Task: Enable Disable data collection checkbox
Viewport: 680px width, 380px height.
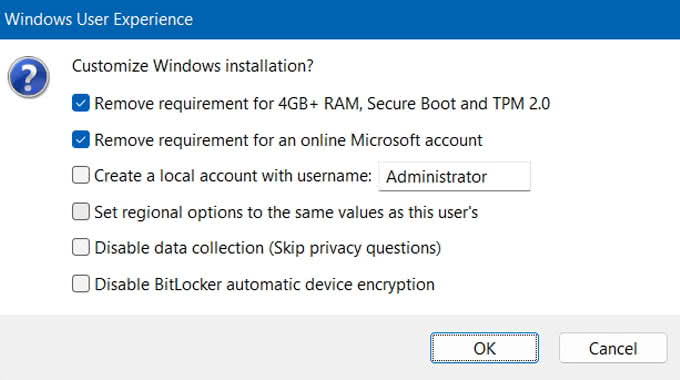Action: point(81,247)
